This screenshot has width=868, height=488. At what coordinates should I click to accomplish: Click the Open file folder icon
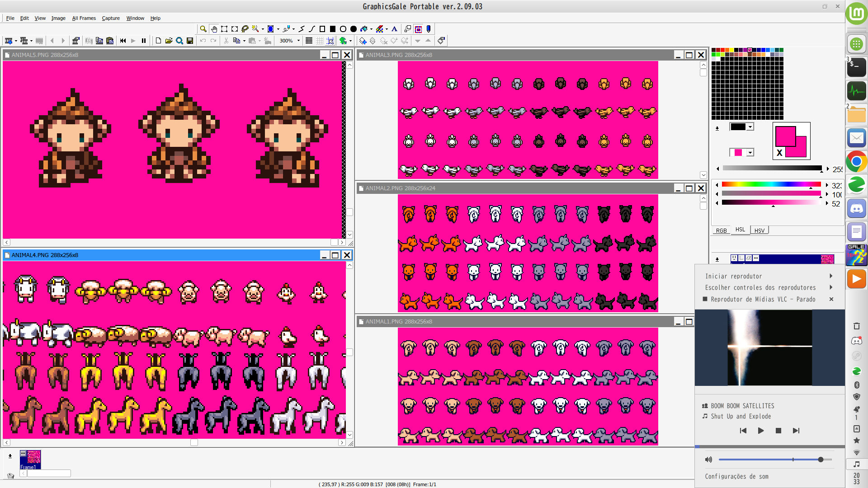click(x=169, y=41)
